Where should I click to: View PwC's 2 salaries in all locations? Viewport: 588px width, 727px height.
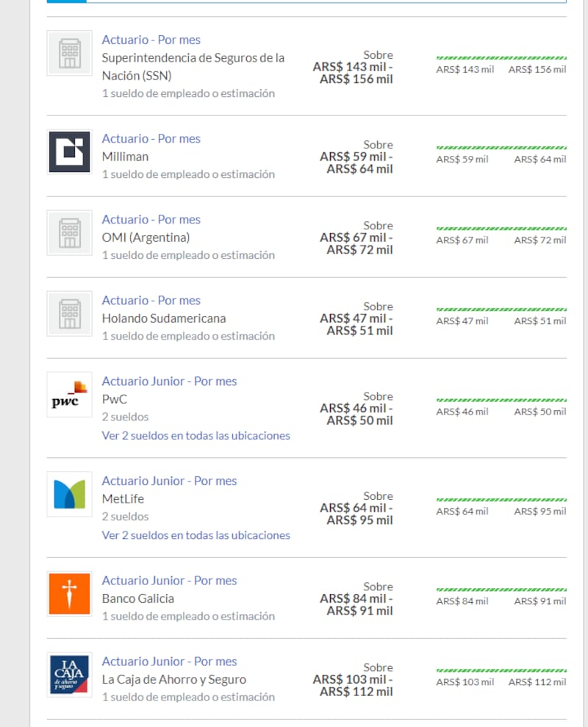point(196,435)
